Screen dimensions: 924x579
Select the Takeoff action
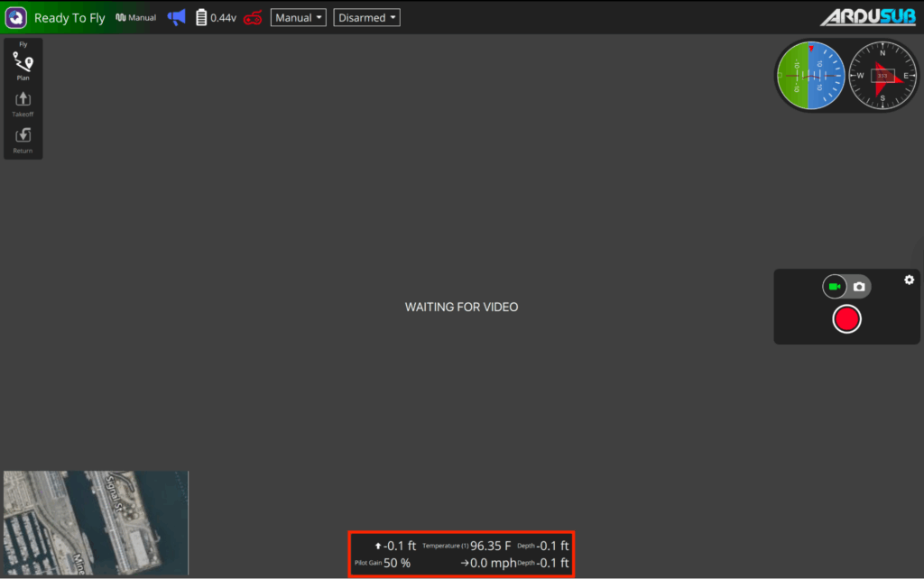pyautogui.click(x=23, y=104)
